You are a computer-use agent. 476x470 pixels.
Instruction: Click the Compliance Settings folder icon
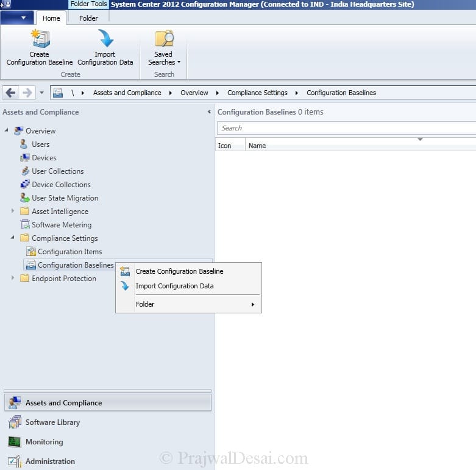(24, 238)
